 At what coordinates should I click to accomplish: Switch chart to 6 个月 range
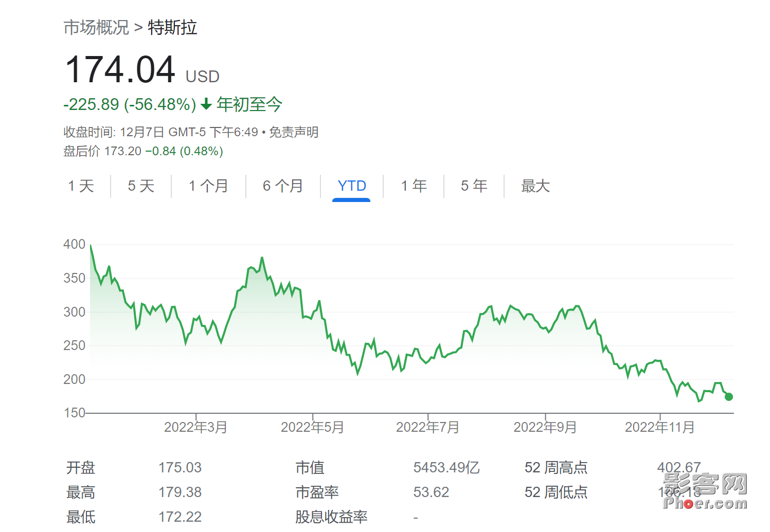[x=283, y=186]
